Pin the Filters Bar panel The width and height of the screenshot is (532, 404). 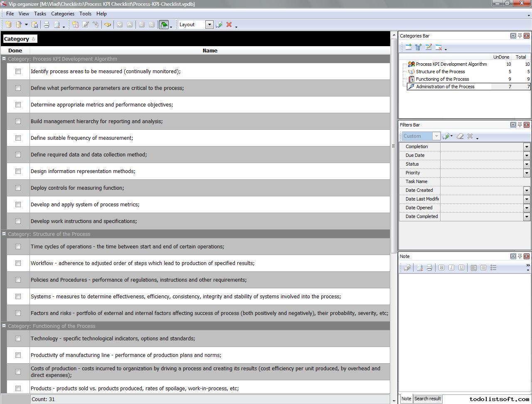(520, 125)
